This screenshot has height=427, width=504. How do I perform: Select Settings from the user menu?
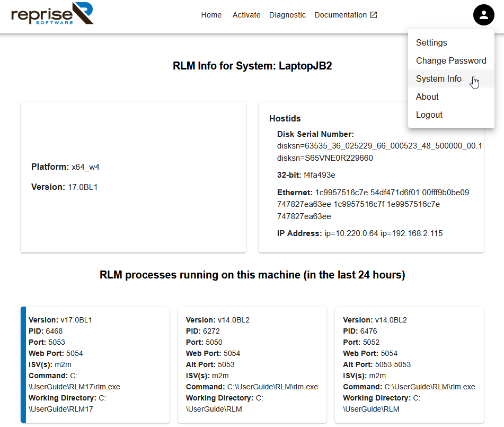pos(431,42)
